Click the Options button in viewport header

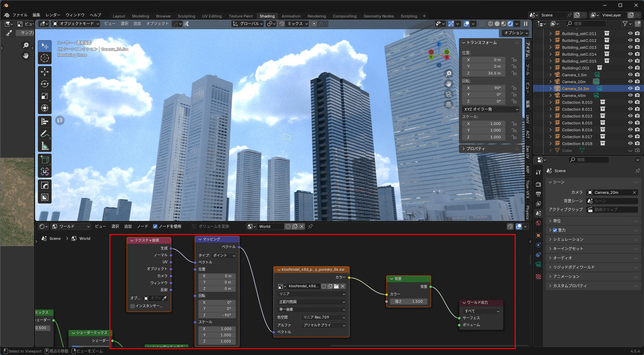pyautogui.click(x=516, y=33)
